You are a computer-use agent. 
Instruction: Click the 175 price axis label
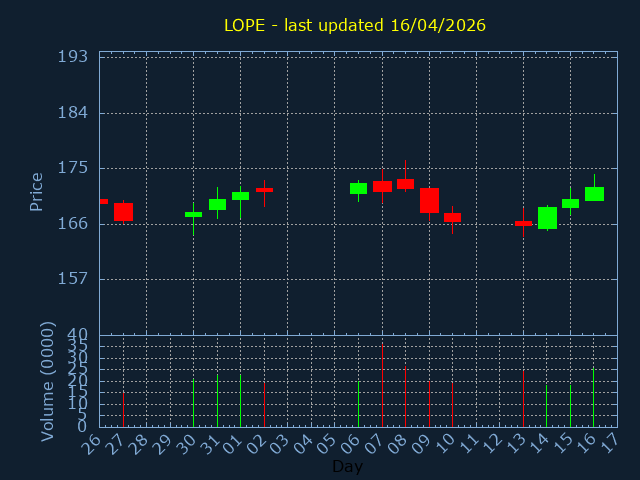73,168
